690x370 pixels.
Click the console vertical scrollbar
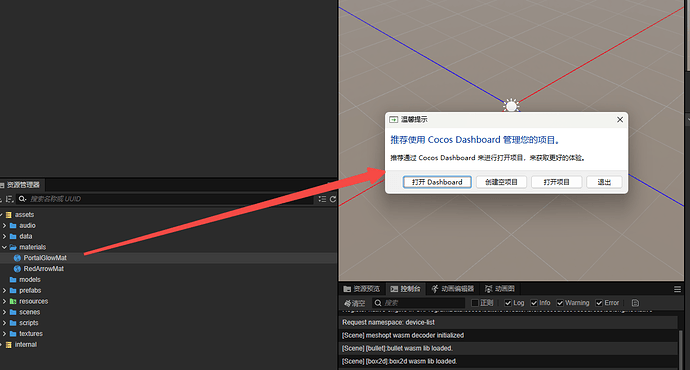tap(681, 350)
